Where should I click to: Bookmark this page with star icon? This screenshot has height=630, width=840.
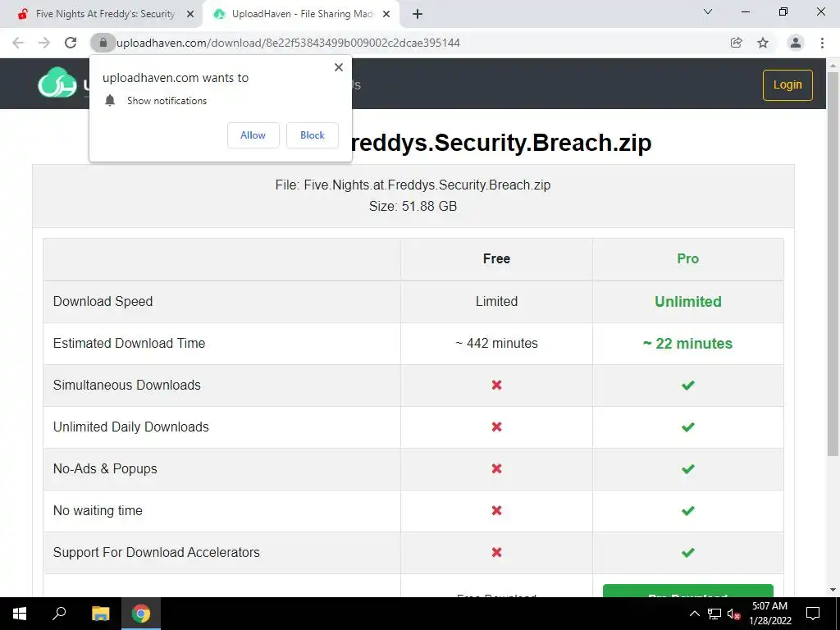coord(763,43)
